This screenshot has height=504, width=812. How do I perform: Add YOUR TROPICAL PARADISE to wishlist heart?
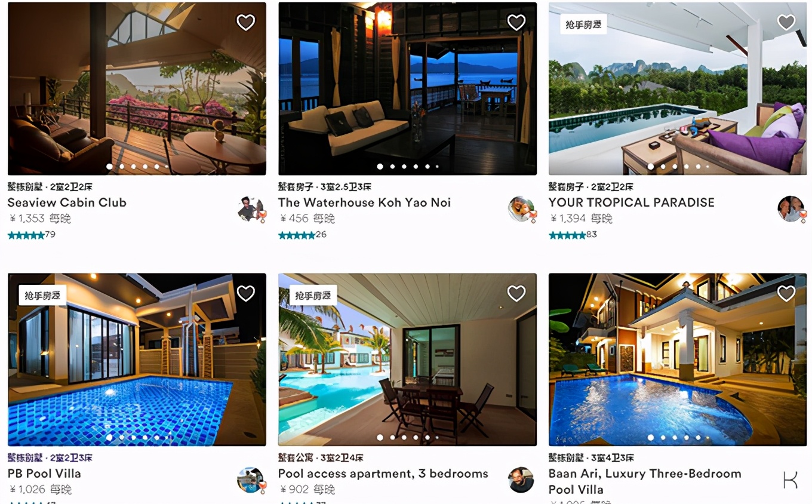786,23
